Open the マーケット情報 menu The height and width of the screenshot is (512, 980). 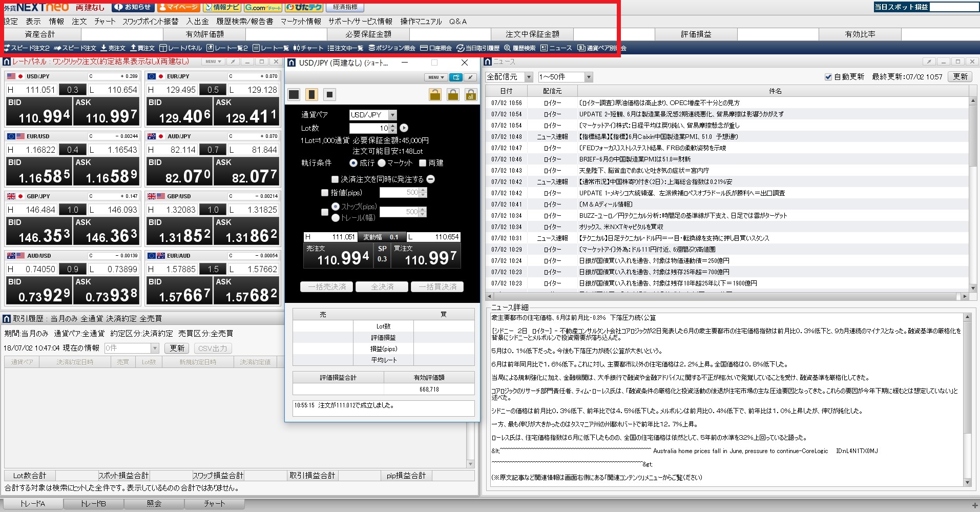coord(301,22)
